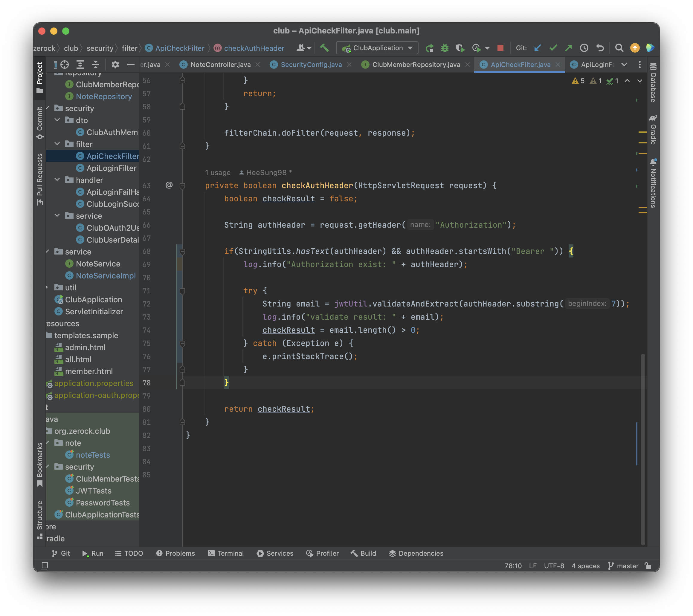693x616 pixels.
Task: Switch to the NoteController.java tab
Action: (220, 65)
